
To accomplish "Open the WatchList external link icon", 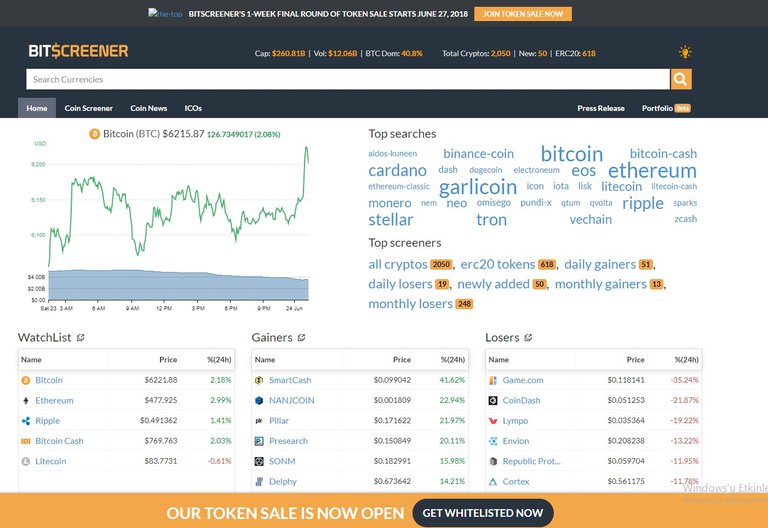I will point(81,337).
